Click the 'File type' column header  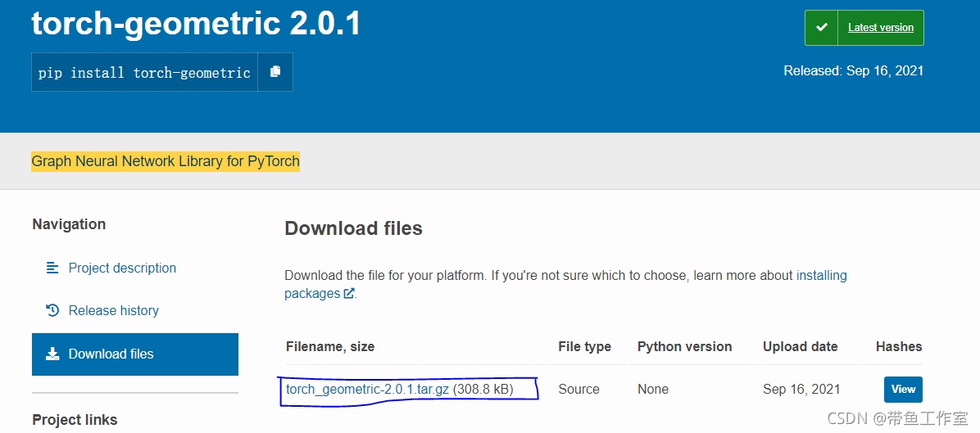(x=584, y=346)
